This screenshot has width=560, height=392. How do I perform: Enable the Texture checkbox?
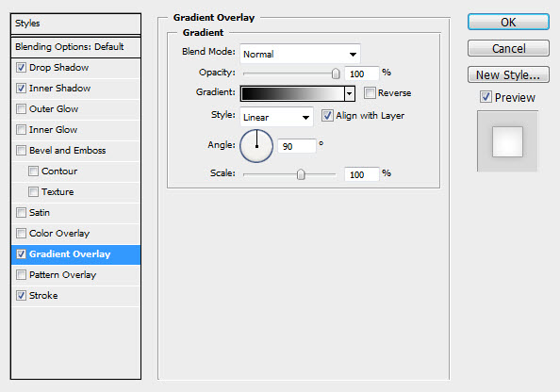click(33, 191)
